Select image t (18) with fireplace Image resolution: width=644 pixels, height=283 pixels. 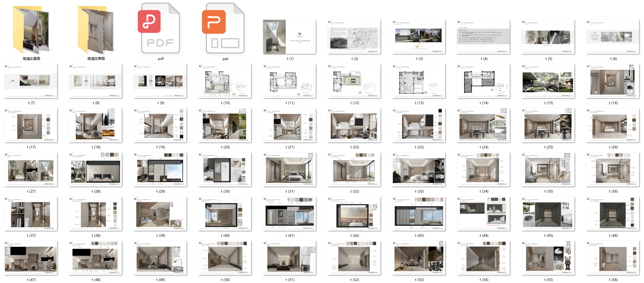[x=95, y=126]
